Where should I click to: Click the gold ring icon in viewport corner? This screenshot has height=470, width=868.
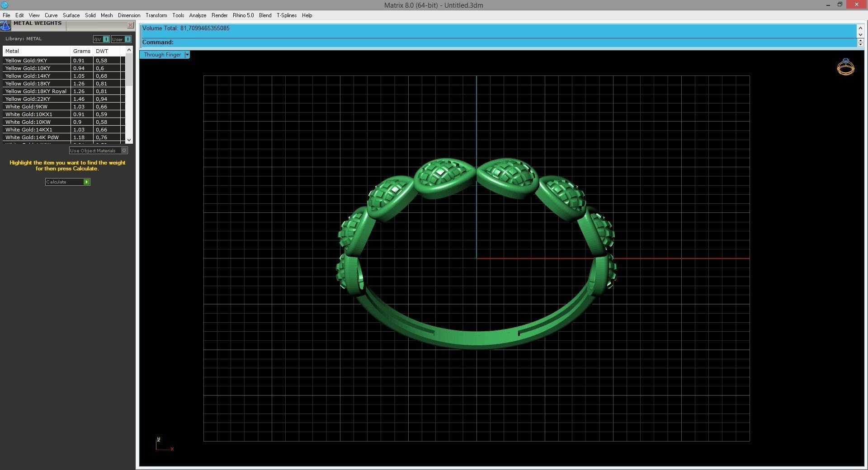coord(845,67)
